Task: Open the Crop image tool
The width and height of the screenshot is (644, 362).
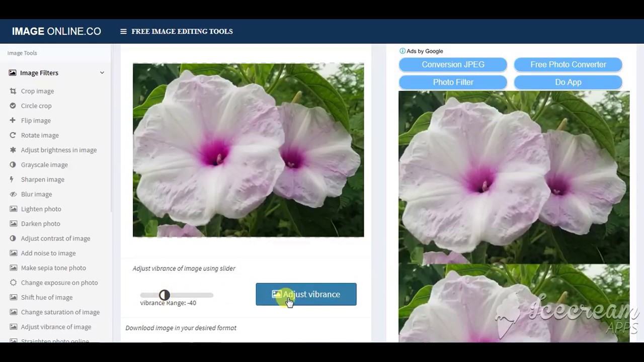Action: click(37, 91)
